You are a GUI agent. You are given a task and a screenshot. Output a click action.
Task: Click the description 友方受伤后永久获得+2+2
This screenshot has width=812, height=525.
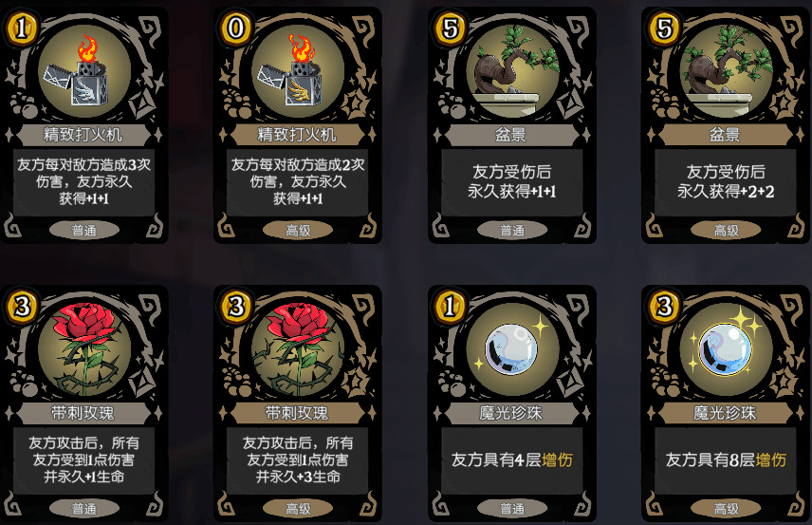(x=726, y=181)
